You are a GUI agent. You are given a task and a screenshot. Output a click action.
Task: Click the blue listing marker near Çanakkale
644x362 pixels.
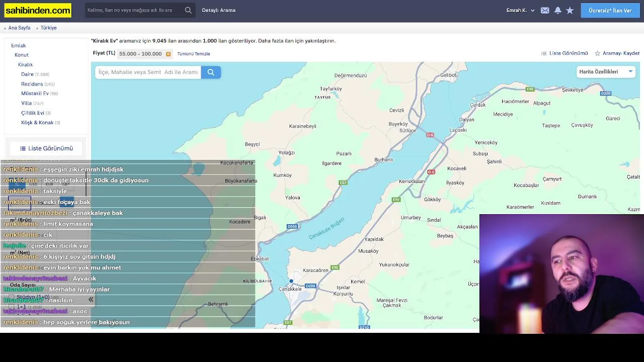click(291, 281)
